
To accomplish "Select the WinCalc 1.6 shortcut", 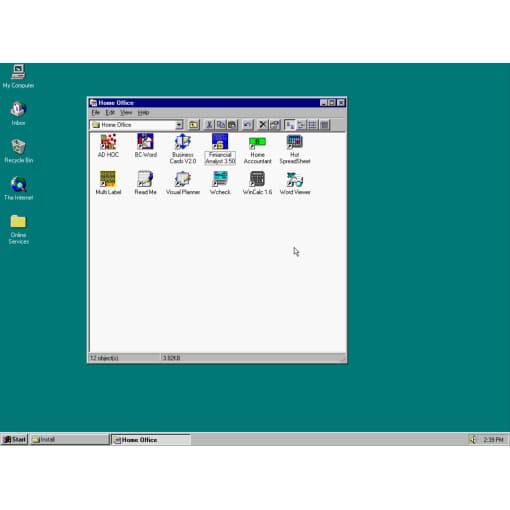I will click(x=257, y=183).
